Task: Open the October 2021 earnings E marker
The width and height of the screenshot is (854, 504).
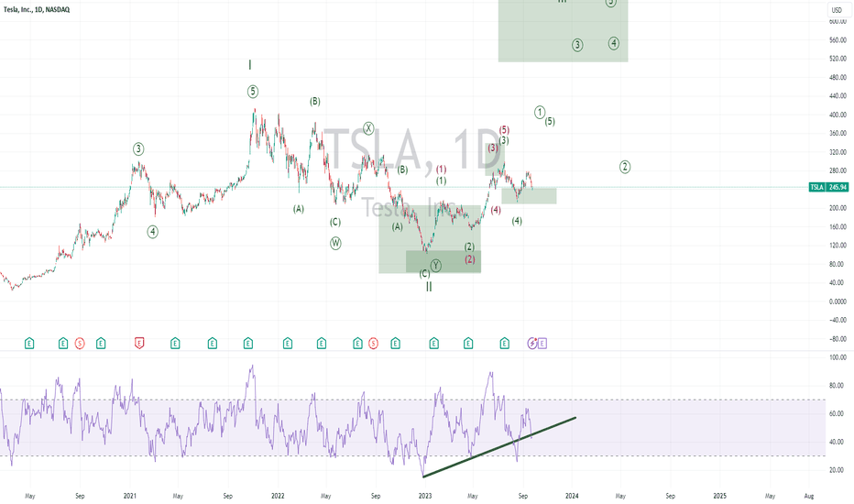Action: [247, 344]
